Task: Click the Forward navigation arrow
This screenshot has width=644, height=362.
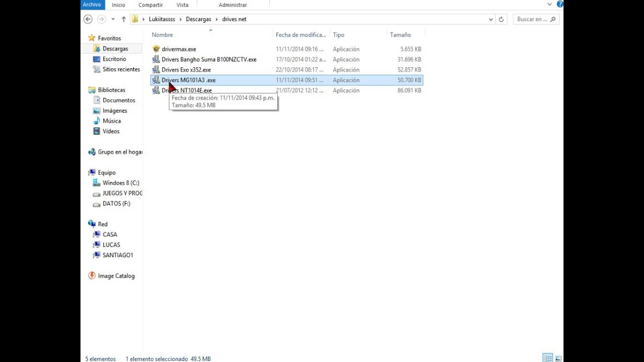Action: (x=102, y=19)
